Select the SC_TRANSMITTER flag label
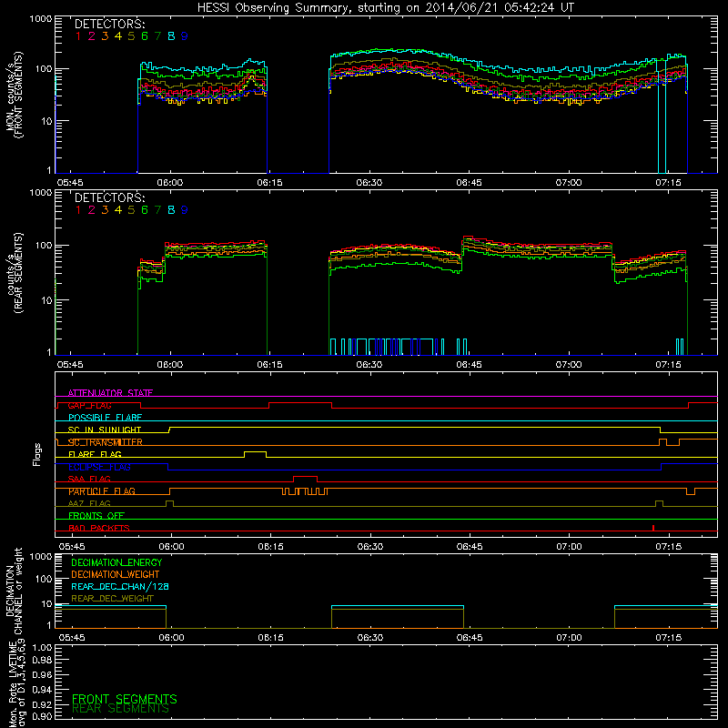728x728 pixels. pyautogui.click(x=106, y=442)
